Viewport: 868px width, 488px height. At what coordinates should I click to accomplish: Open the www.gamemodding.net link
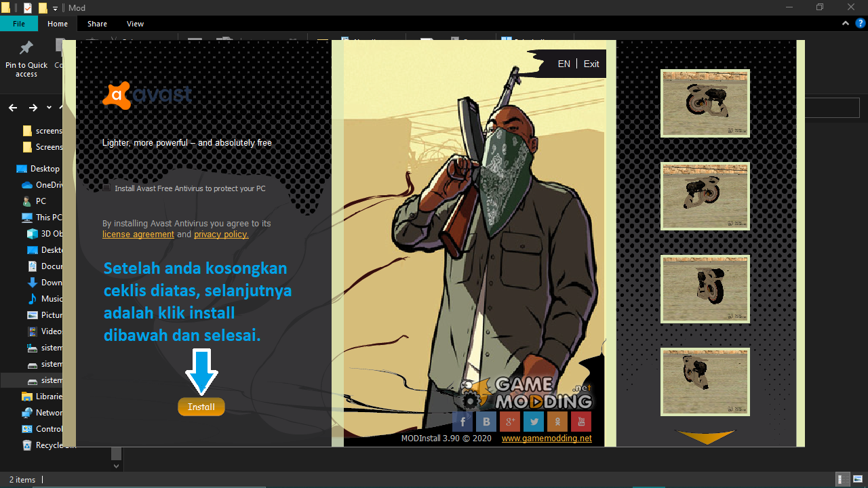(547, 439)
